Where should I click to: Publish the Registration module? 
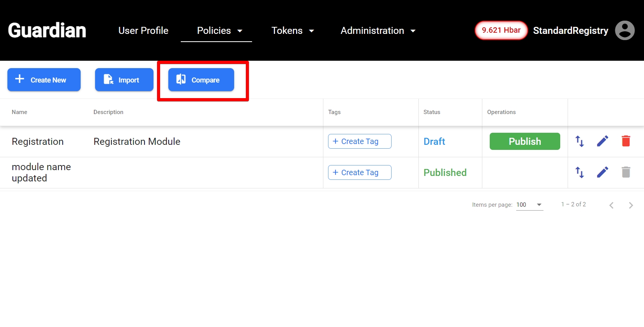coord(524,141)
